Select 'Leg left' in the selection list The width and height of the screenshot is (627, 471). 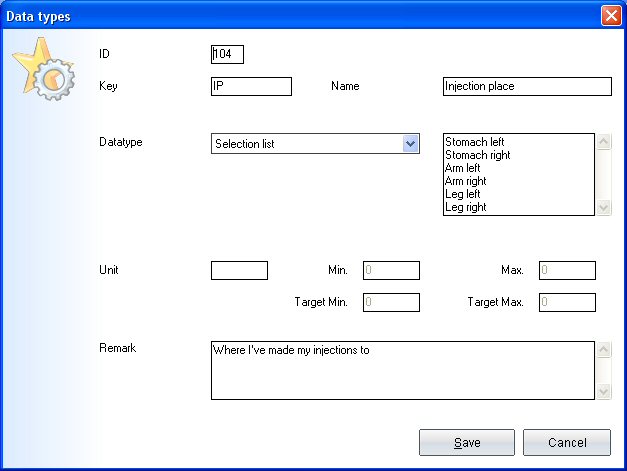[x=462, y=195]
